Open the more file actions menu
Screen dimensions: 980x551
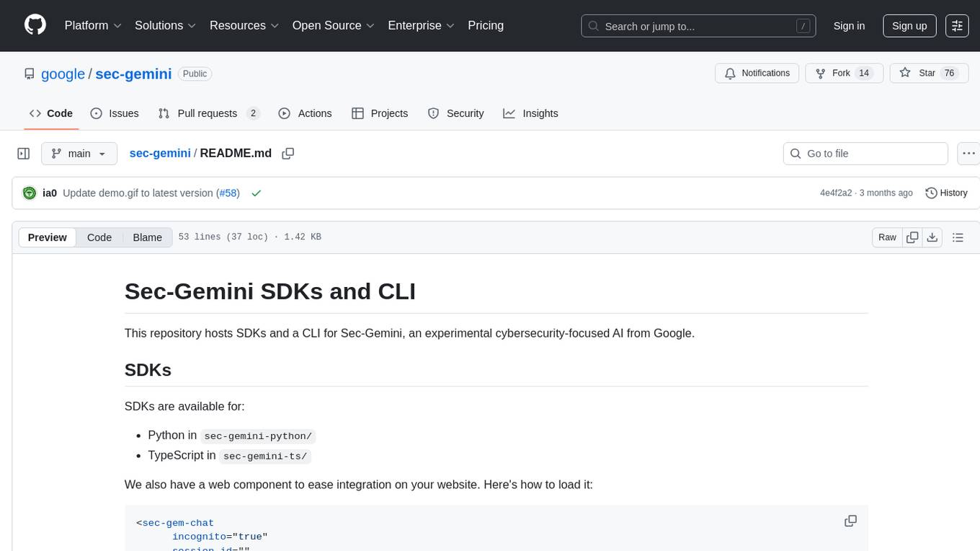(x=968, y=154)
